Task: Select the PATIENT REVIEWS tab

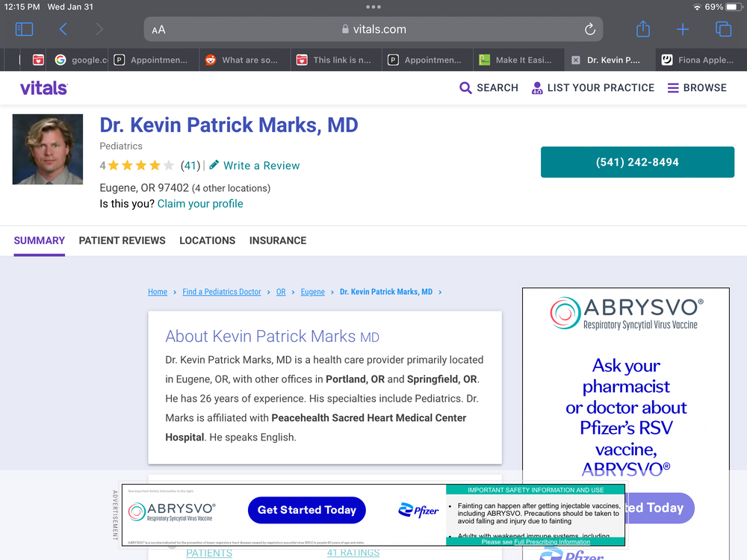Action: [122, 240]
